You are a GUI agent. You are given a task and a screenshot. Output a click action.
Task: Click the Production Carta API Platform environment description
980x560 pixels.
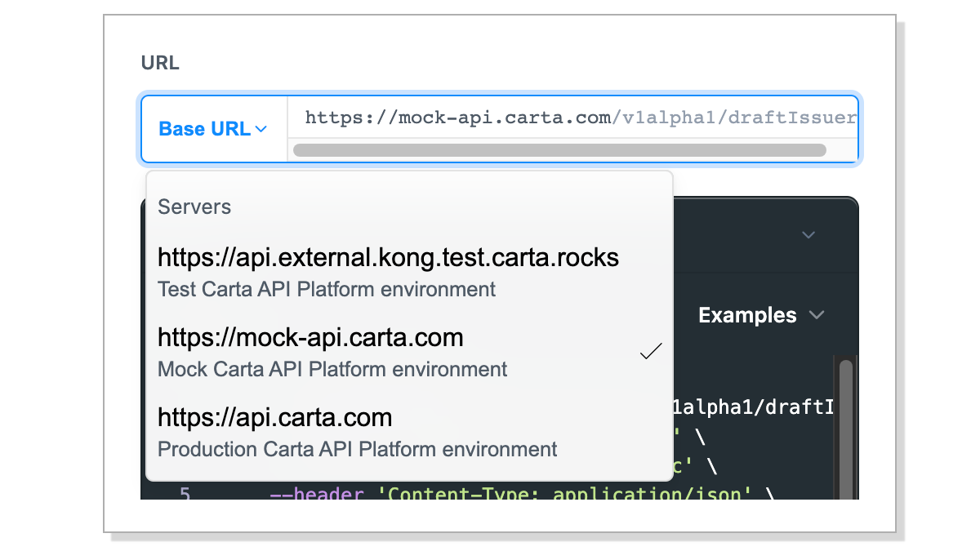358,449
